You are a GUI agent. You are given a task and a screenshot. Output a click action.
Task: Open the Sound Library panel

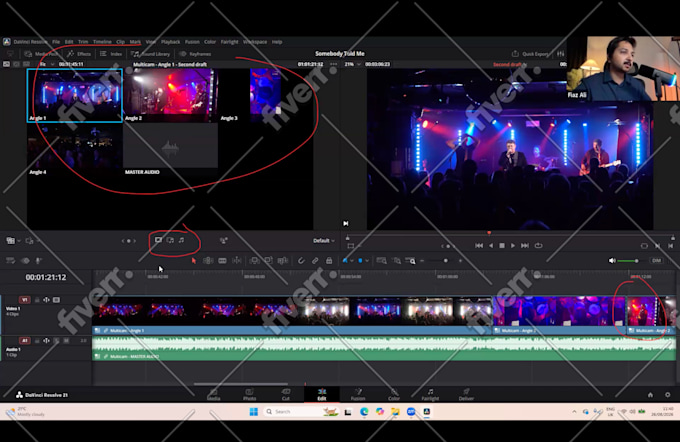(x=150, y=54)
